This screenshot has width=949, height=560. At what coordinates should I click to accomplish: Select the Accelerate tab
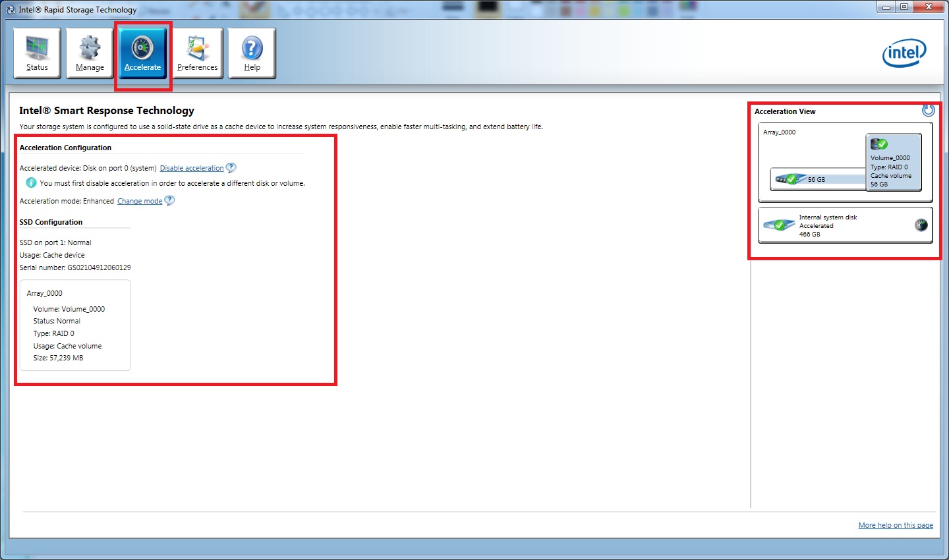pyautogui.click(x=142, y=53)
